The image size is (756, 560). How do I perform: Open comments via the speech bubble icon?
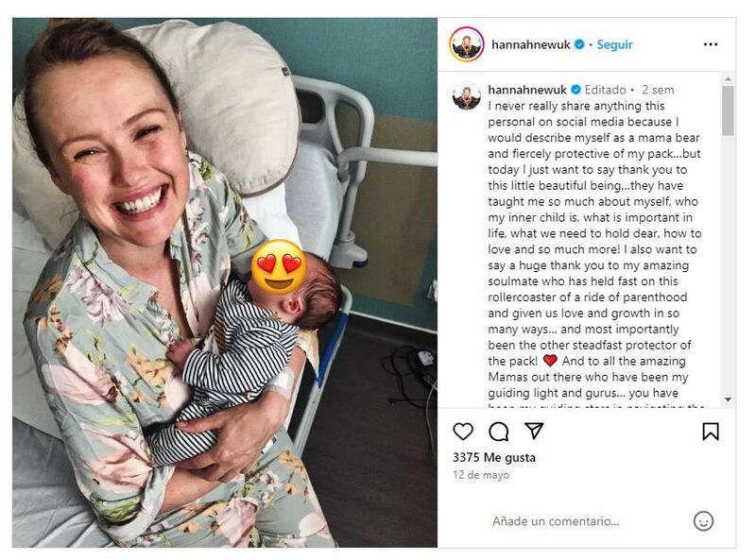pyautogui.click(x=499, y=430)
